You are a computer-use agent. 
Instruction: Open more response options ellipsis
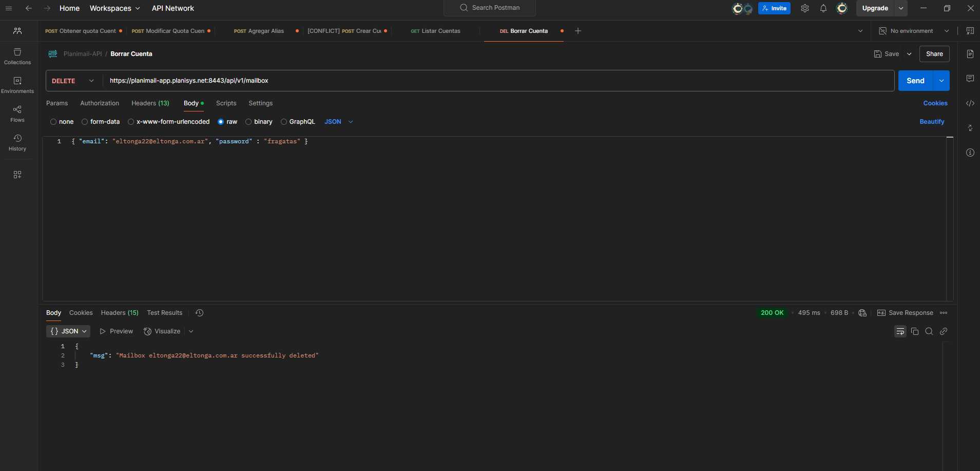pyautogui.click(x=944, y=313)
